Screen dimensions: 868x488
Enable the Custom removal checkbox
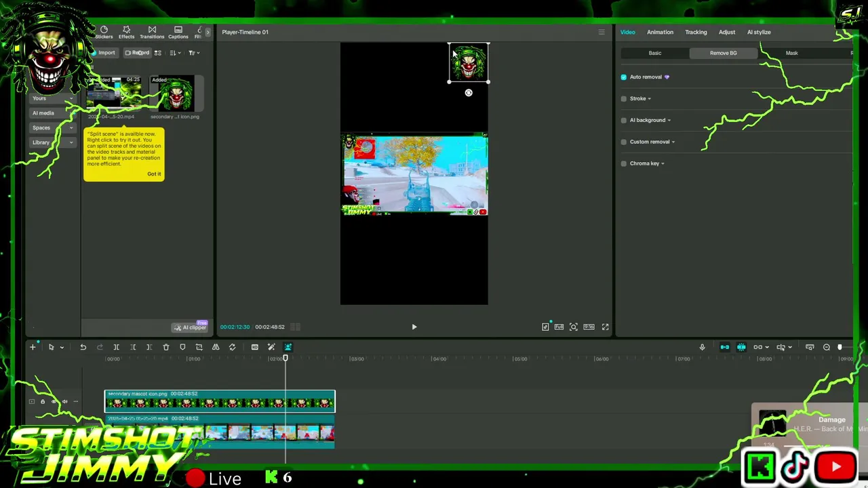[x=624, y=142]
